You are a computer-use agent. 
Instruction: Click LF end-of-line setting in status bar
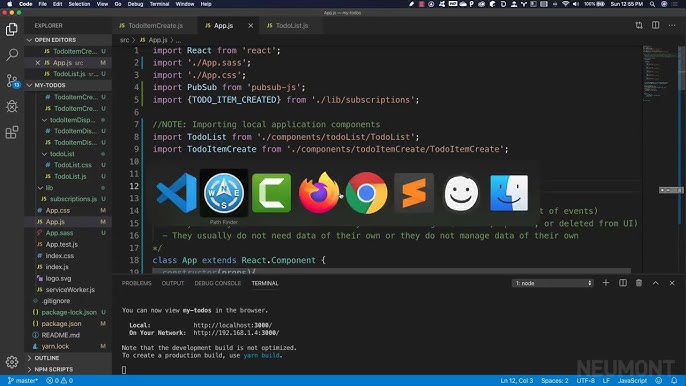[606, 381]
